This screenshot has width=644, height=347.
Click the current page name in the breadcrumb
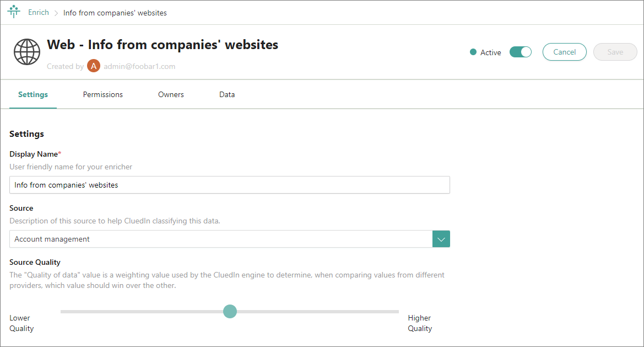pos(115,13)
